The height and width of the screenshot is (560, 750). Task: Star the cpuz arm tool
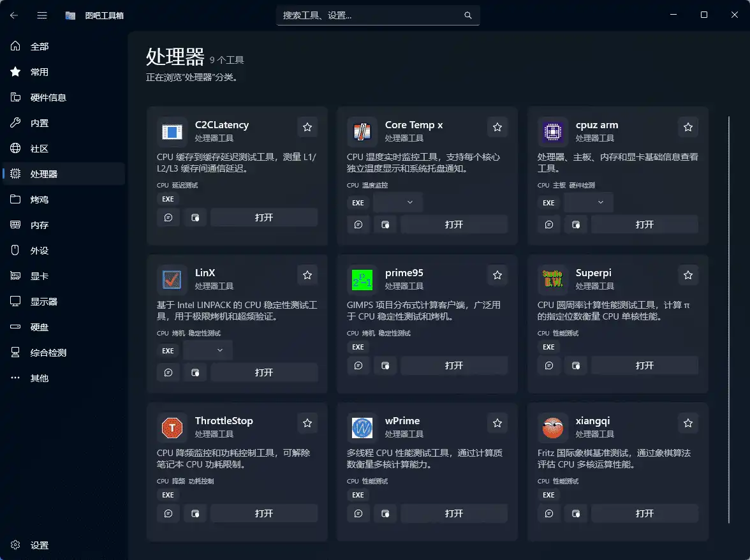(687, 127)
